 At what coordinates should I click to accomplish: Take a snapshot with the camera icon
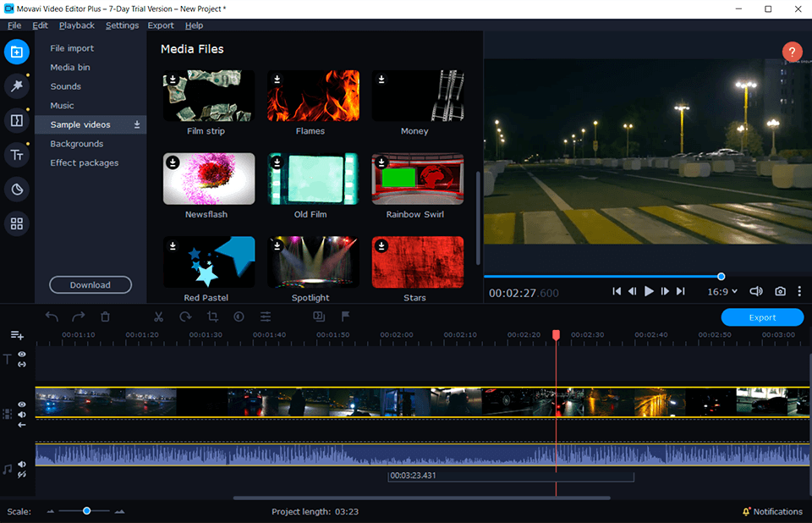click(780, 291)
